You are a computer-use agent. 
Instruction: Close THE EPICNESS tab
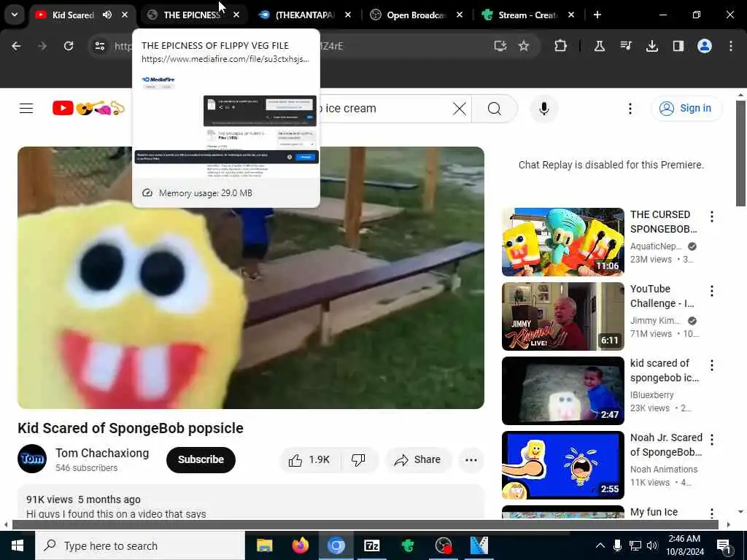(x=236, y=15)
